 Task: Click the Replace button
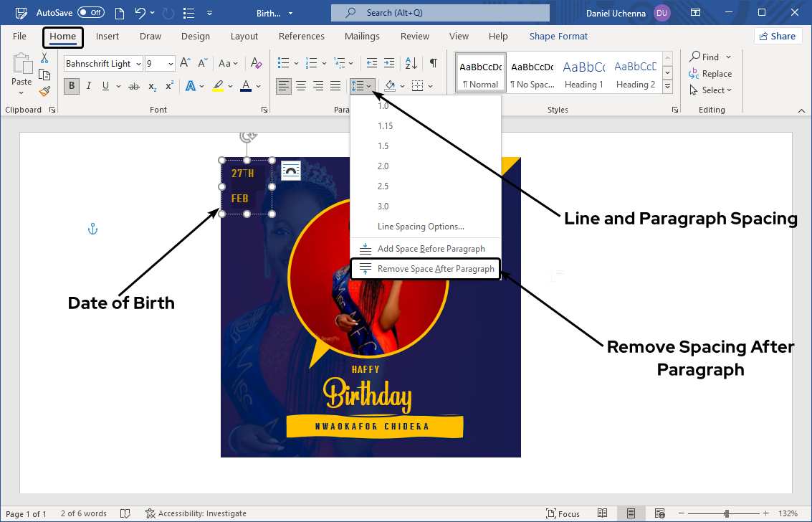[x=710, y=74]
